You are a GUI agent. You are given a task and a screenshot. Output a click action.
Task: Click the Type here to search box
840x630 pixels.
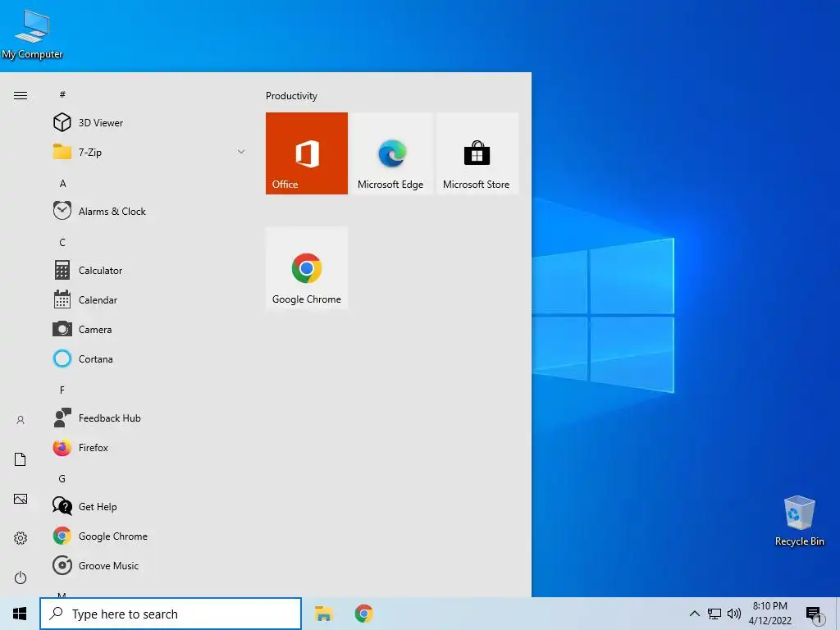[171, 614]
